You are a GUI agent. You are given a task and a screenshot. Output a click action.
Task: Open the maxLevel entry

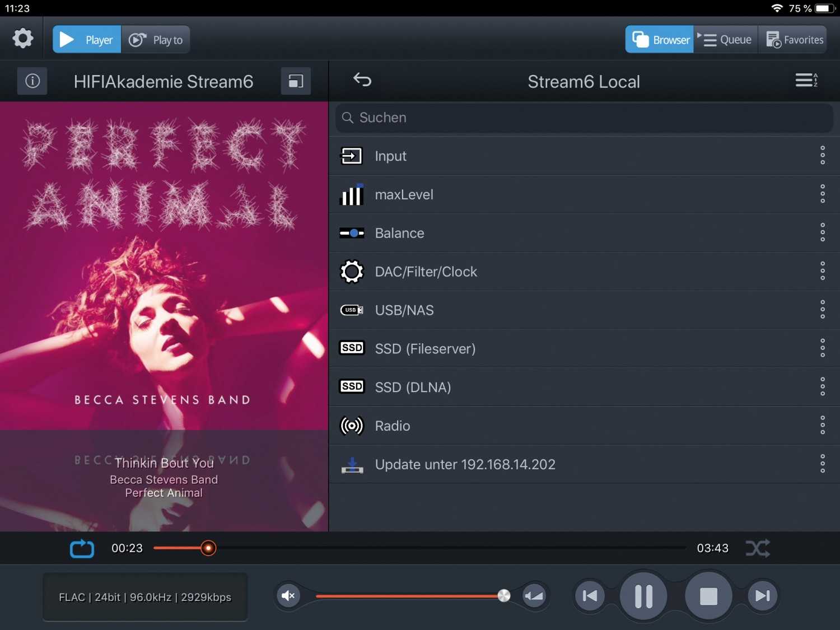point(584,194)
